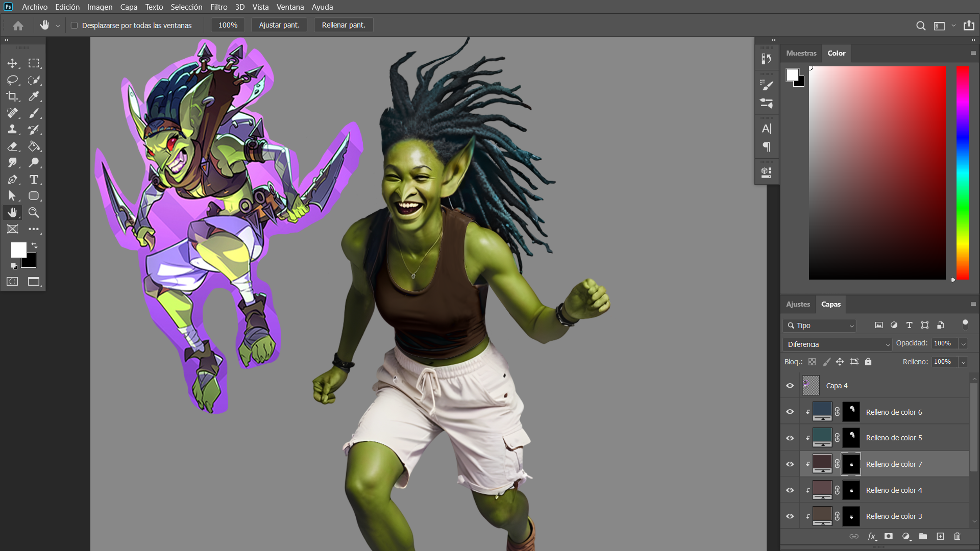Open the Filtro menu
Viewport: 980px width, 551px height.
(x=218, y=7)
